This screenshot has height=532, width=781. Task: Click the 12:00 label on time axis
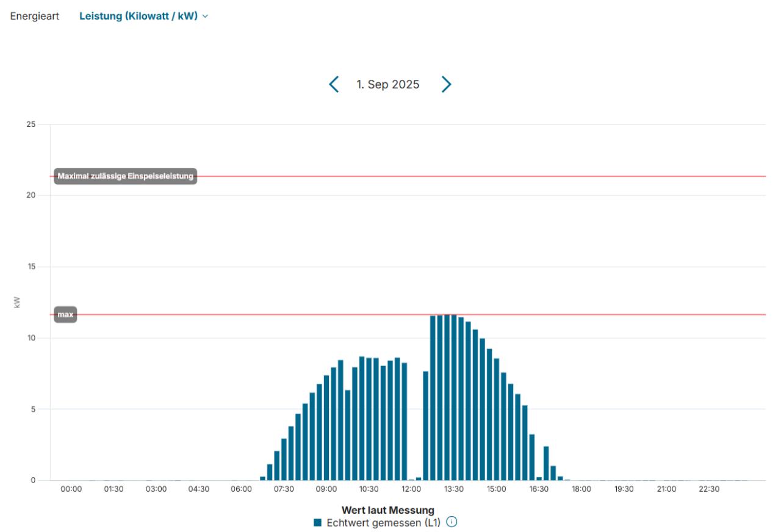411,489
